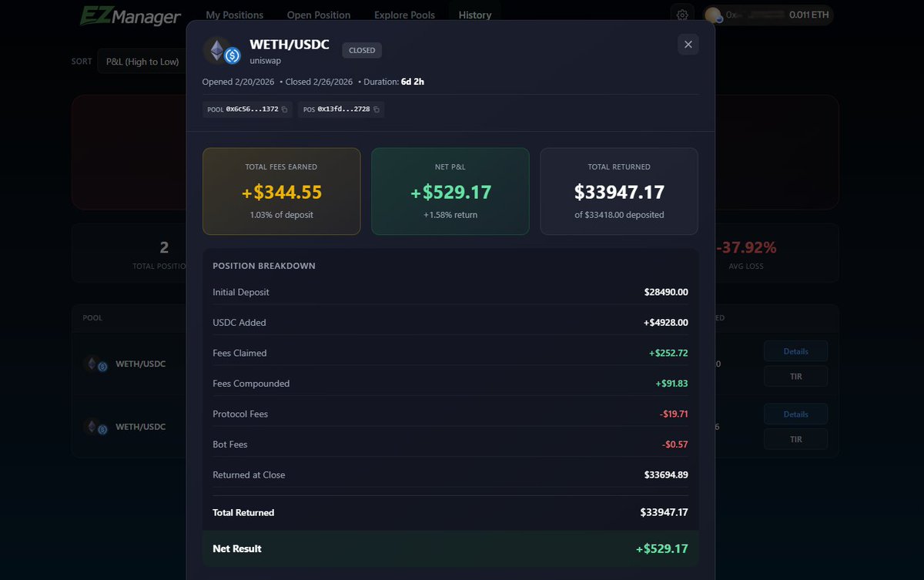Click the Bot Fees value -$0.57
The width and height of the screenshot is (924, 580).
click(675, 444)
